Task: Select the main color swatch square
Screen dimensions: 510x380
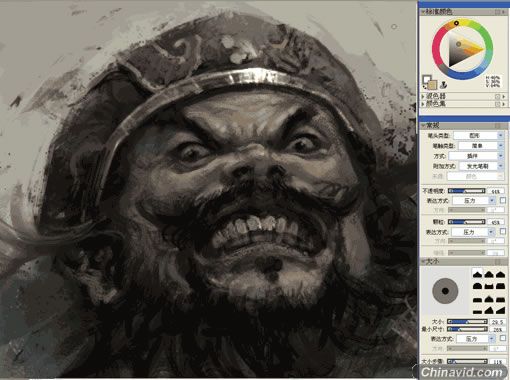Action: click(427, 80)
